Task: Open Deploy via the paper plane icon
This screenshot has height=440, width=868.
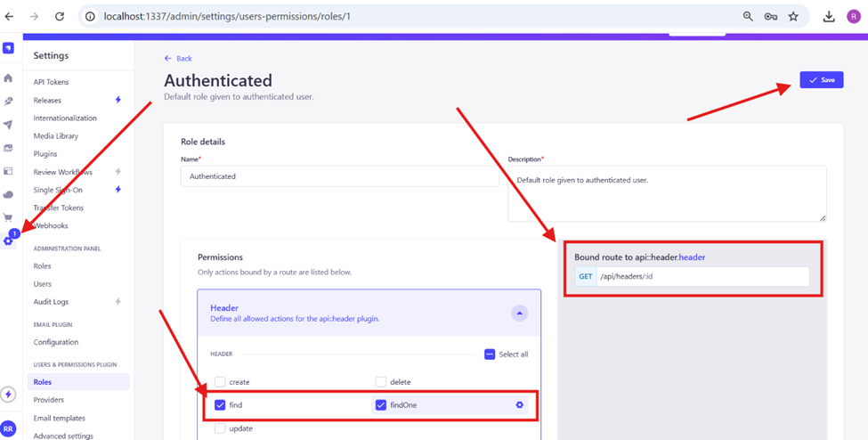Action: [x=8, y=125]
